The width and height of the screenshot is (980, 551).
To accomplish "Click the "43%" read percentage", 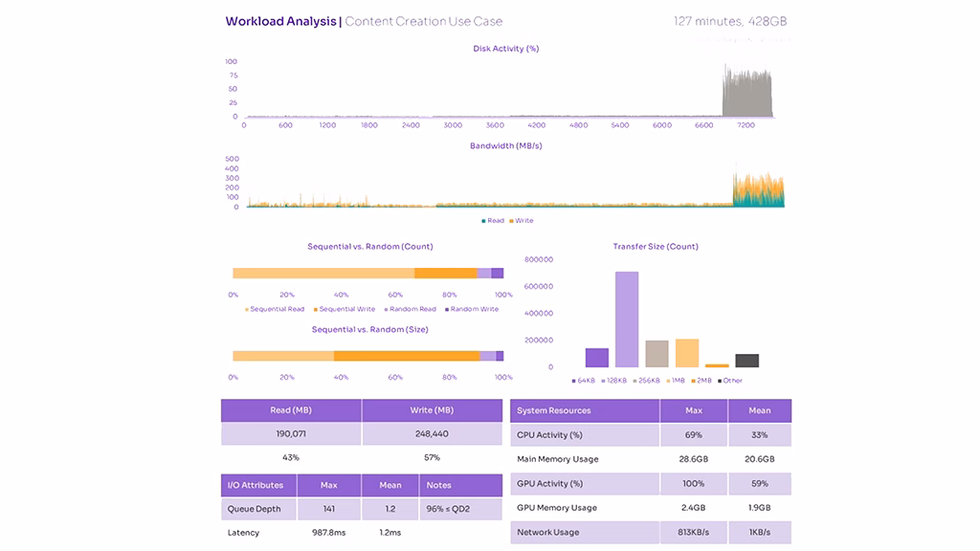I will (291, 457).
